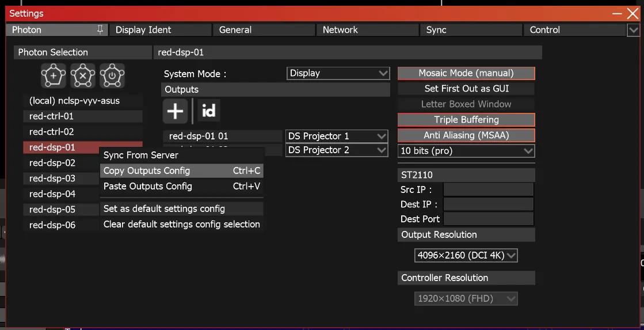Add a new output with plus icon
Image resolution: width=644 pixels, height=330 pixels.
click(x=175, y=111)
